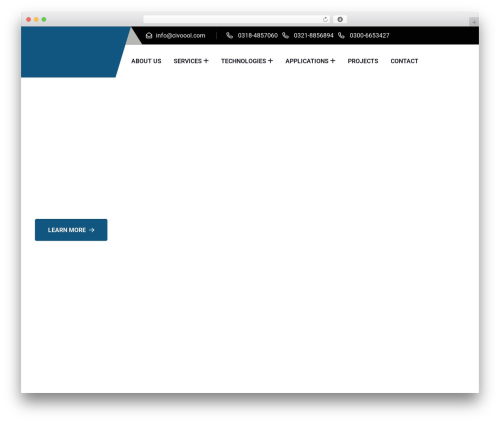Click the info@civocol.com email link
500x423 pixels.
(x=180, y=35)
